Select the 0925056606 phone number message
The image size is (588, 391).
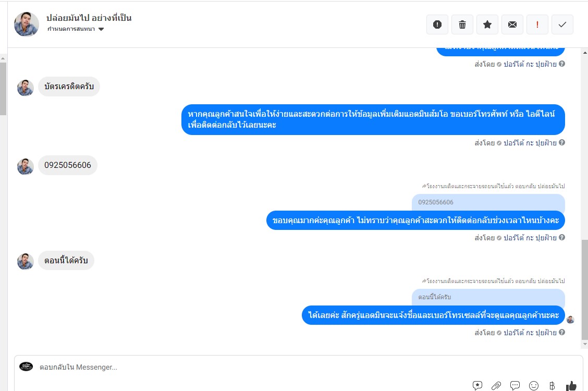tap(67, 165)
